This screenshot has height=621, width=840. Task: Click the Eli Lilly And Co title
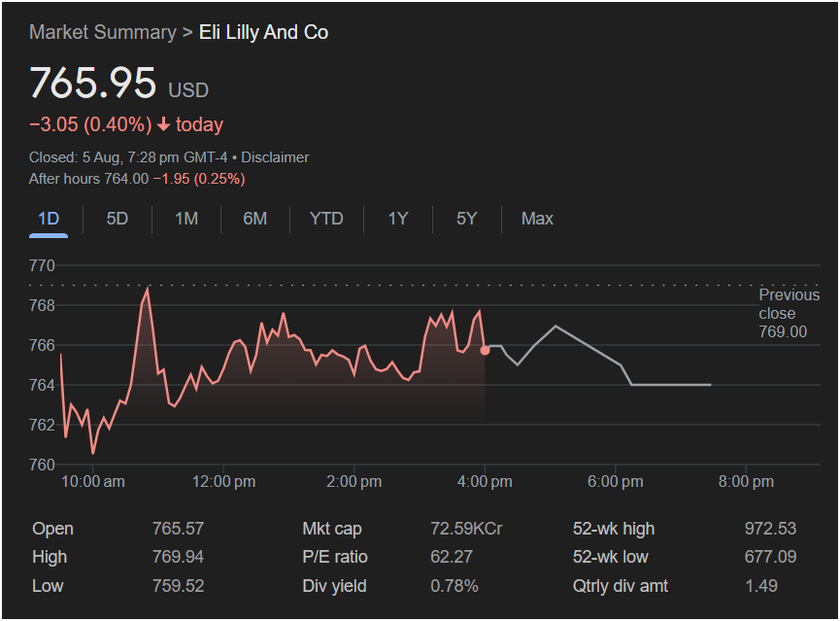pos(263,32)
